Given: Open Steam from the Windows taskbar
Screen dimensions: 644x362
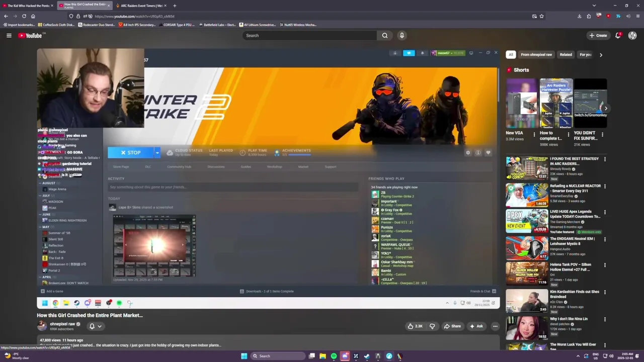Looking at the screenshot, I should 367,356.
